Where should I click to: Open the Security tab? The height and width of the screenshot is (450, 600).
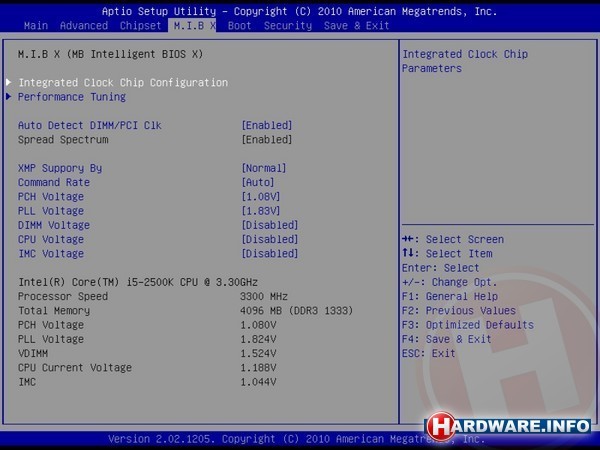[287, 25]
